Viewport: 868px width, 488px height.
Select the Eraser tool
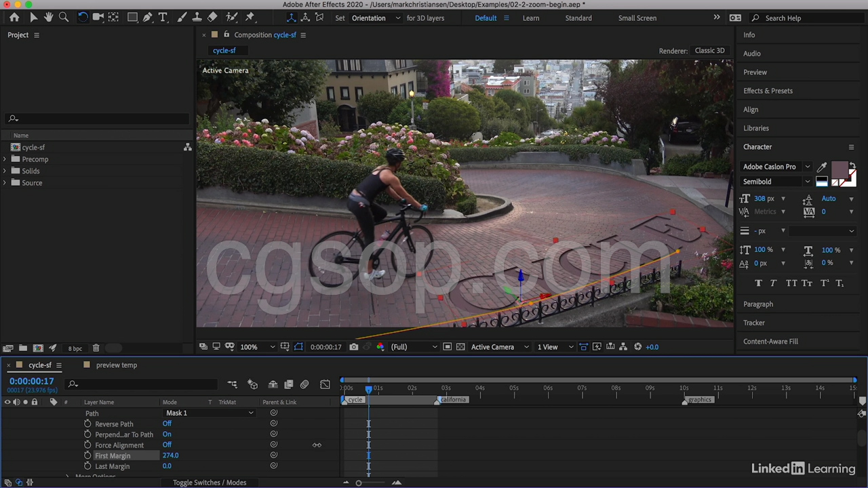pyautogui.click(x=212, y=18)
